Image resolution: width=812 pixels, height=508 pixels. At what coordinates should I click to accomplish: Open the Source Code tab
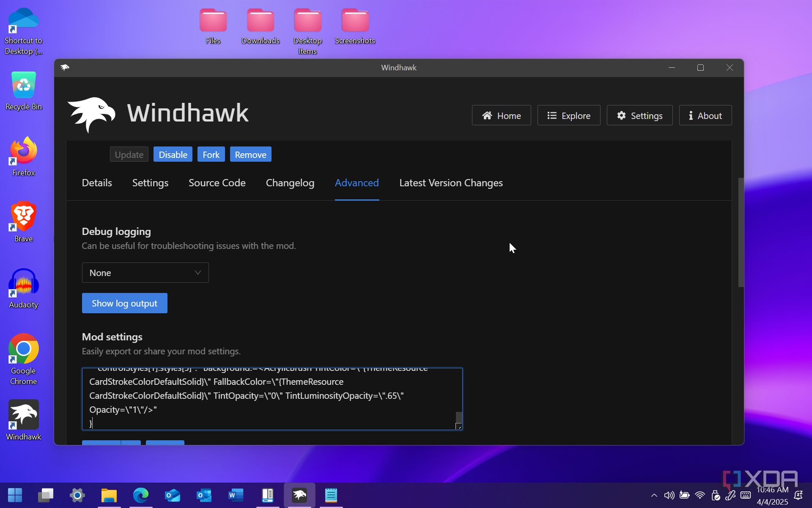coord(217,183)
